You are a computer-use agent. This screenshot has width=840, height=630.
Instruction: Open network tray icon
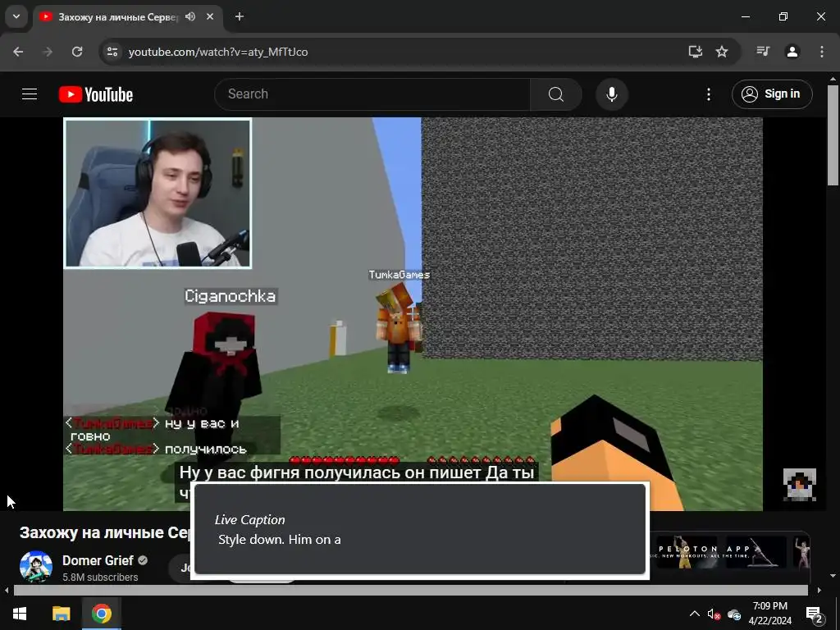point(734,614)
